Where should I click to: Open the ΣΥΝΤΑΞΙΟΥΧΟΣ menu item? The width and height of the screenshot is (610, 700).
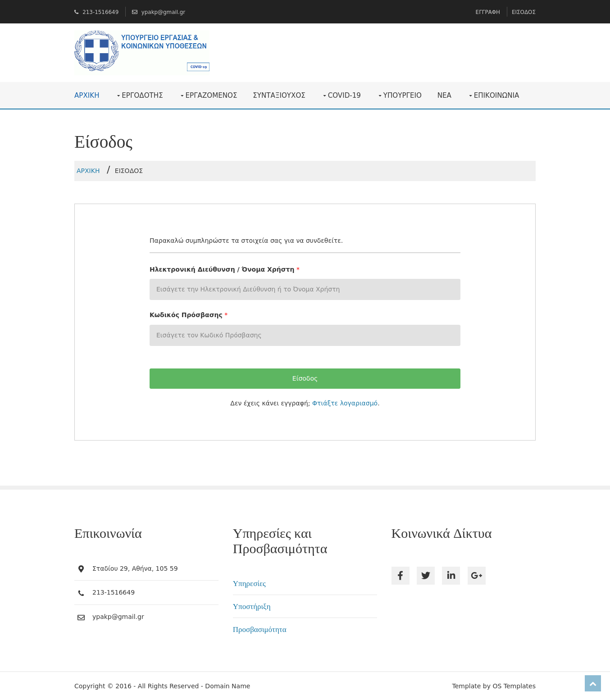[279, 95]
